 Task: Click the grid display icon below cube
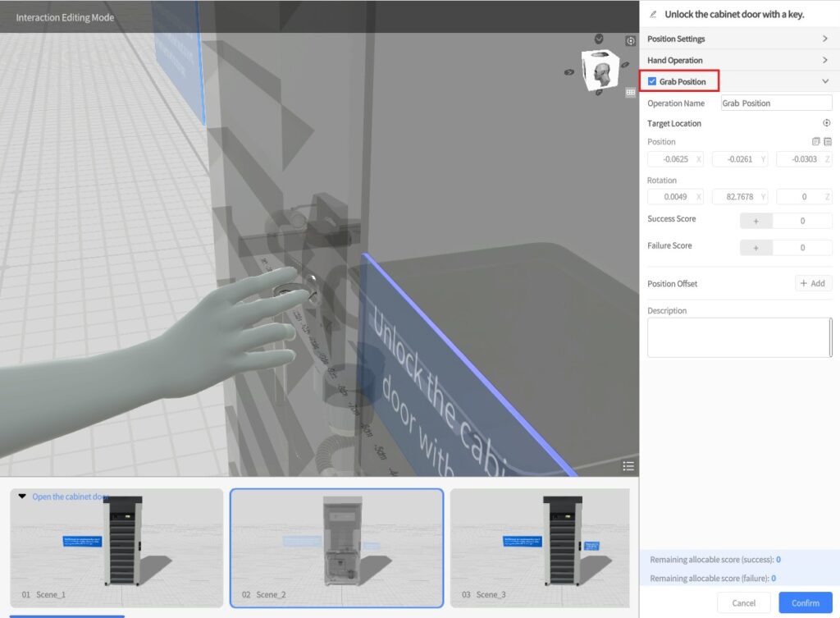pos(630,93)
